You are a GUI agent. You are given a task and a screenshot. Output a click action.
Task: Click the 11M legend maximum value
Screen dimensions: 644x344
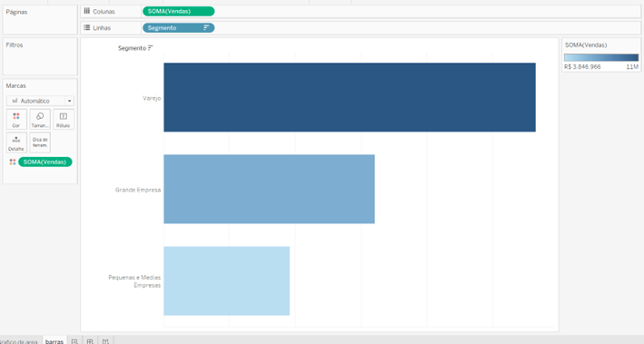[x=632, y=67]
